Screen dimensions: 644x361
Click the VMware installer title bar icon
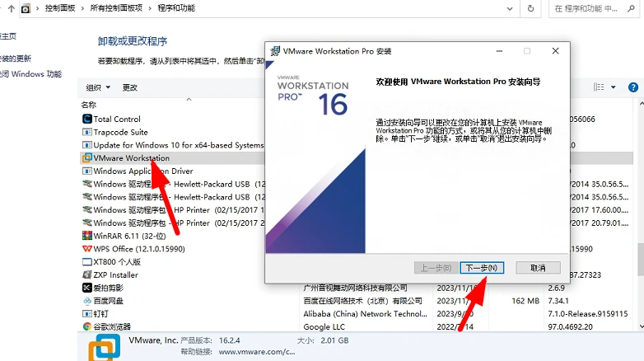pyautogui.click(x=275, y=51)
